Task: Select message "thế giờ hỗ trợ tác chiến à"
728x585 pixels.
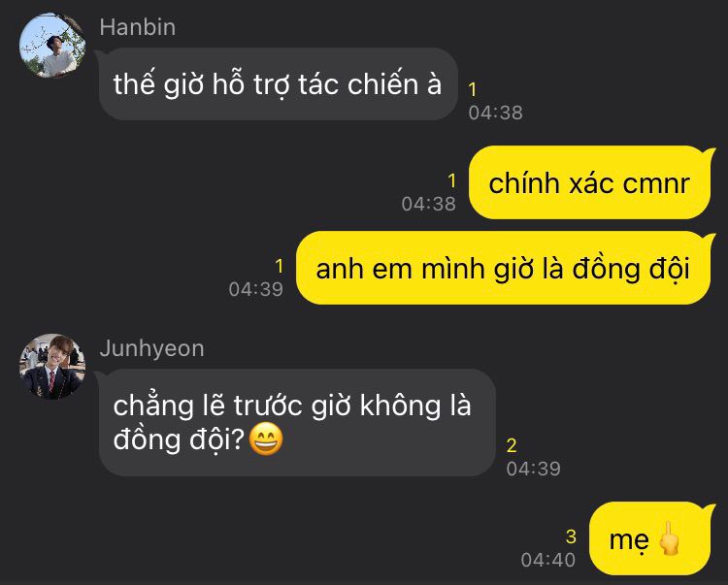Action: click(x=278, y=84)
